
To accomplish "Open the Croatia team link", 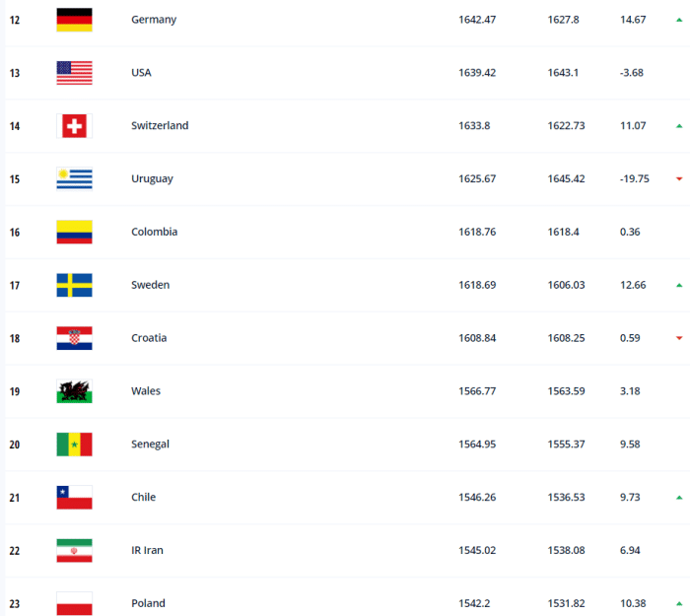I will (149, 338).
